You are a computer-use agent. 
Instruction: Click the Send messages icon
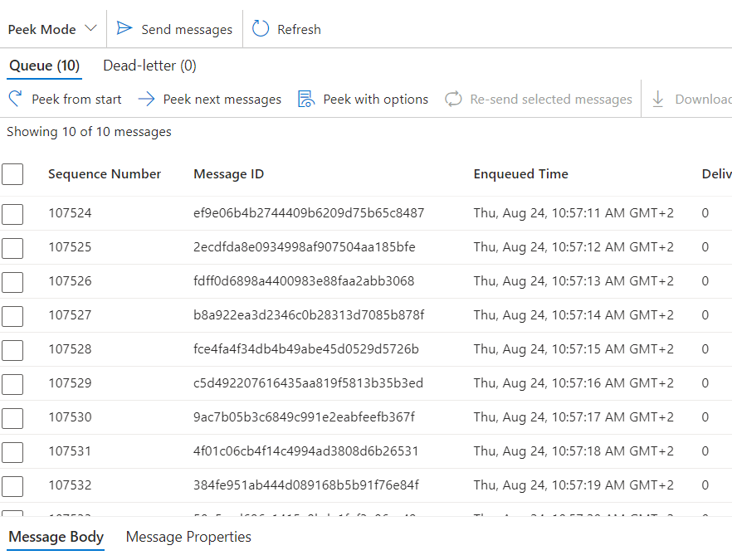tap(125, 28)
